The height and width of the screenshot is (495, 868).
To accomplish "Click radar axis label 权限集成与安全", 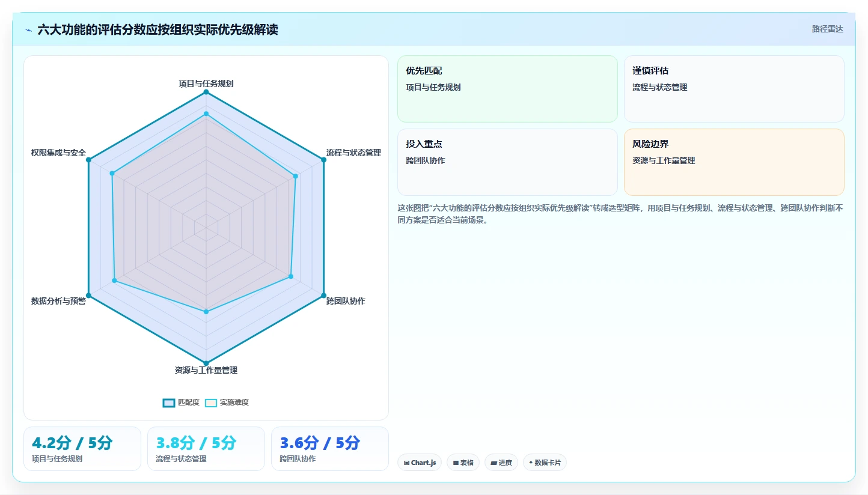I will coord(58,153).
